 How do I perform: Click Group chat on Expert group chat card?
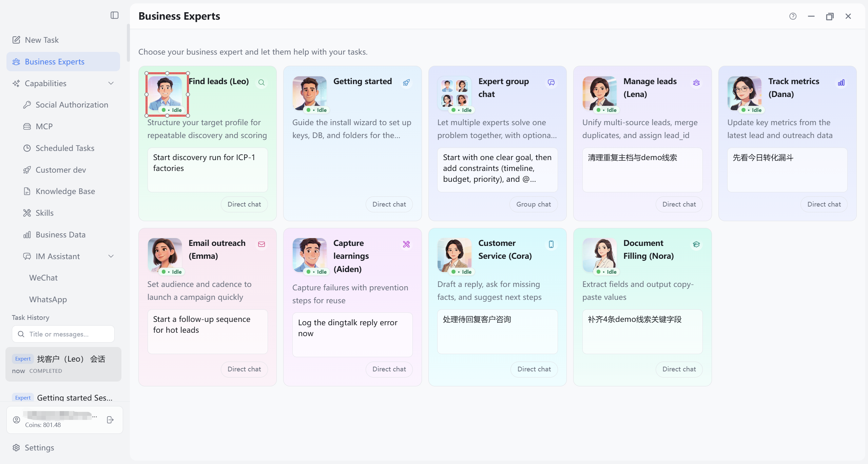pyautogui.click(x=534, y=204)
